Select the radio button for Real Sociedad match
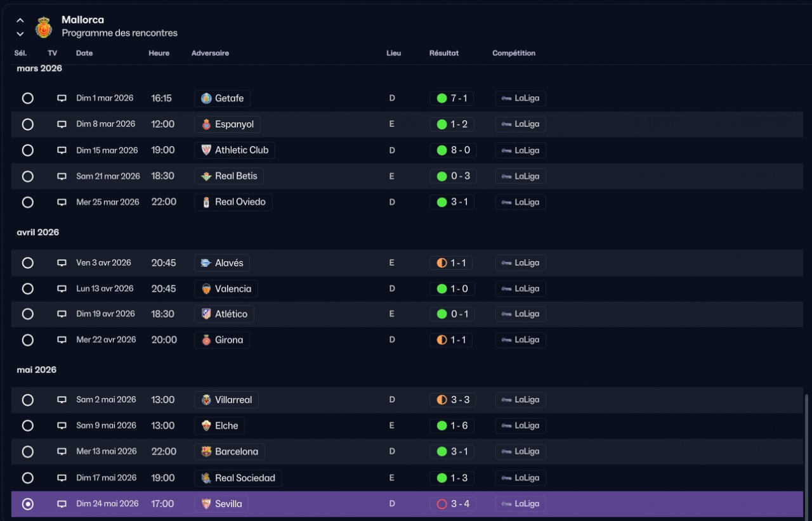Image resolution: width=812 pixels, height=521 pixels. click(28, 478)
